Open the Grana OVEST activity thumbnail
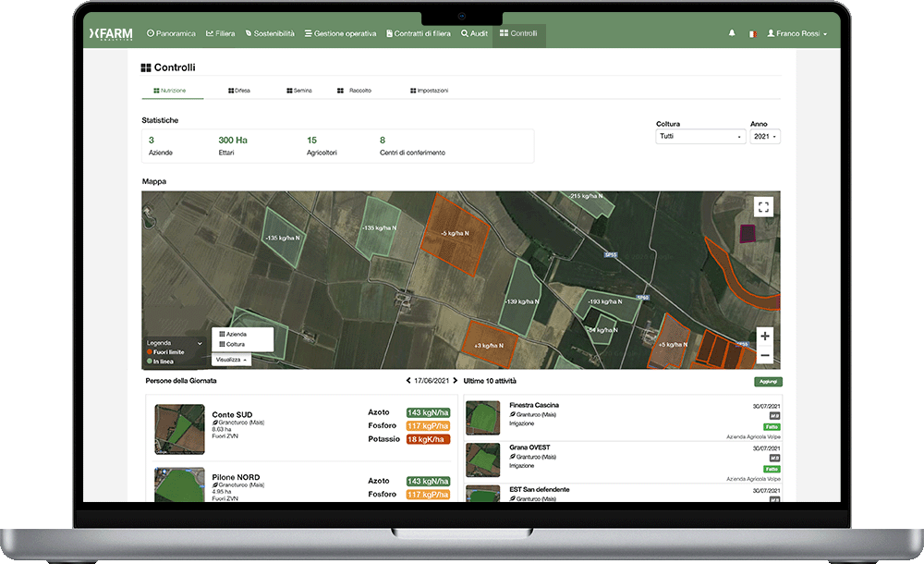Screen dimensions: 924x564 [483, 460]
